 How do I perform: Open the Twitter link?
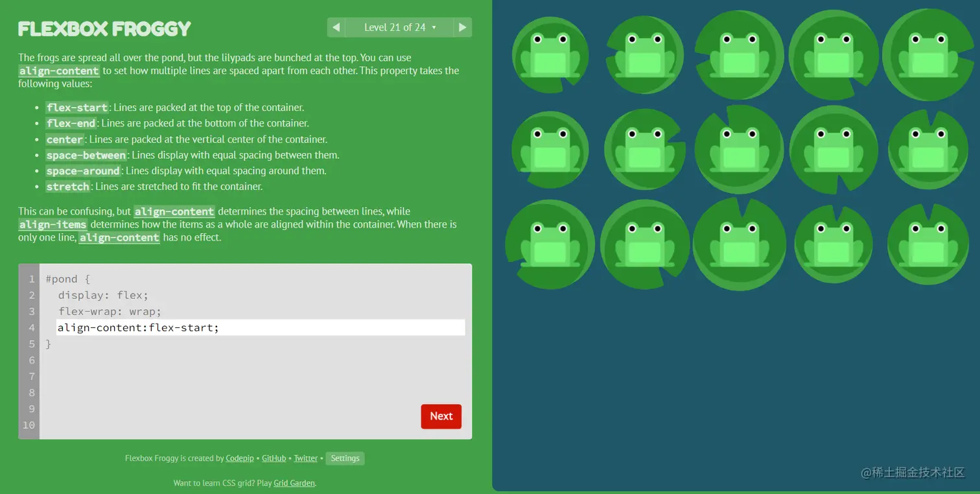pos(305,458)
